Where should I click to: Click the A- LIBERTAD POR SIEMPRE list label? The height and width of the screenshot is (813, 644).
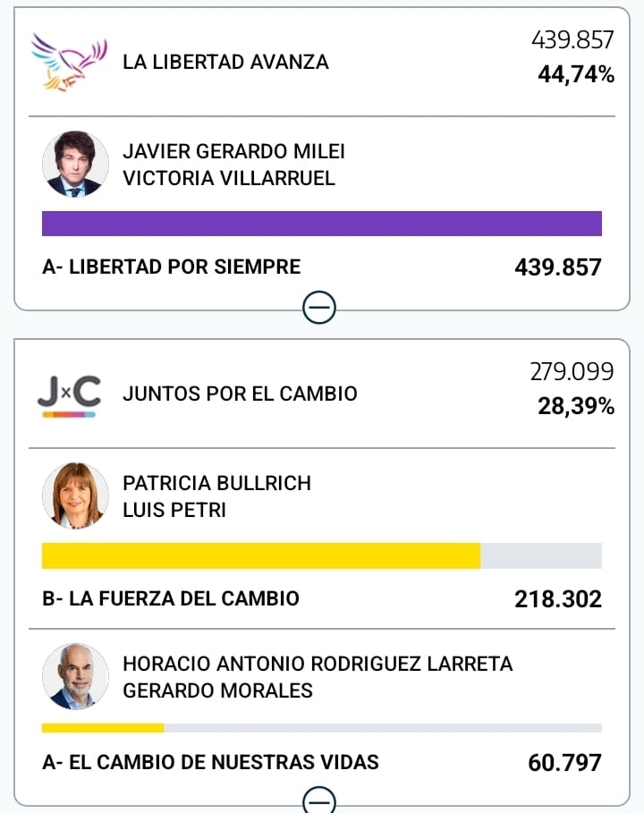coord(172,267)
